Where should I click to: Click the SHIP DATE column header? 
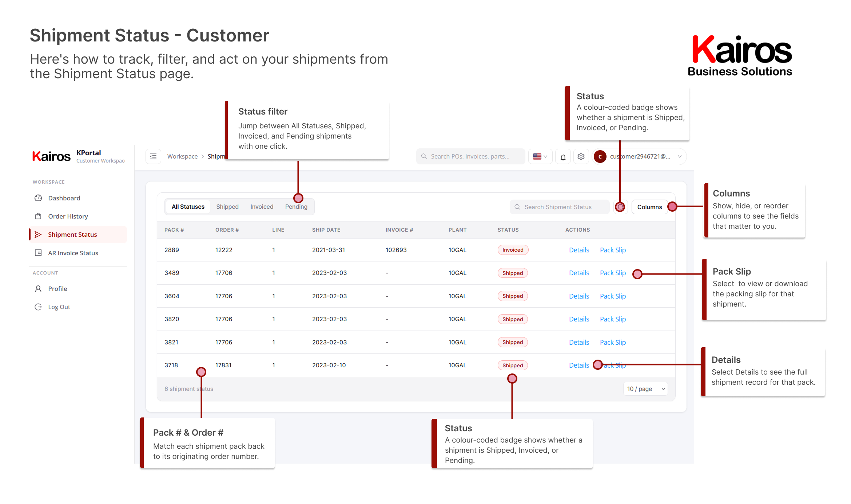click(x=326, y=230)
